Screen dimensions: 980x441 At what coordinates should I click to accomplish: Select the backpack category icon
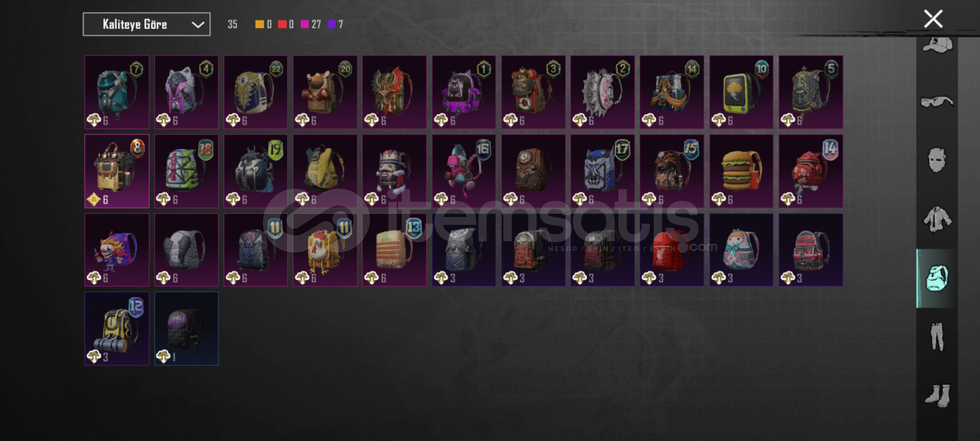937,278
